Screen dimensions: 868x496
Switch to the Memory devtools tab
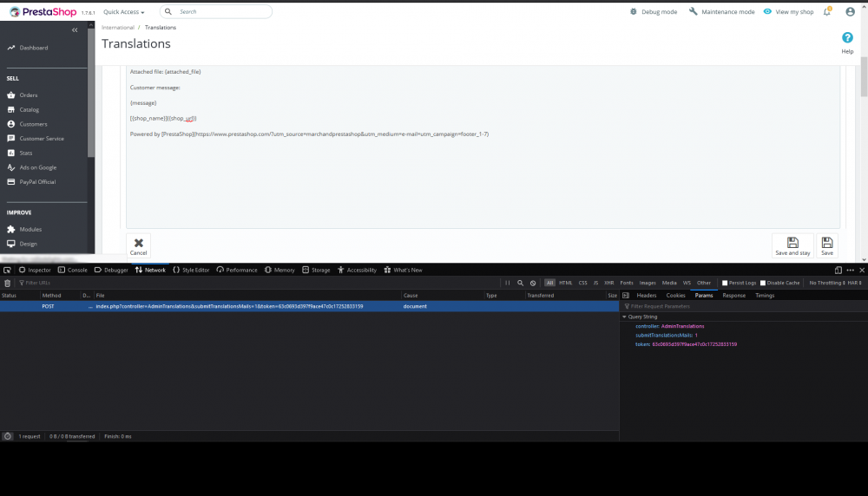point(279,270)
